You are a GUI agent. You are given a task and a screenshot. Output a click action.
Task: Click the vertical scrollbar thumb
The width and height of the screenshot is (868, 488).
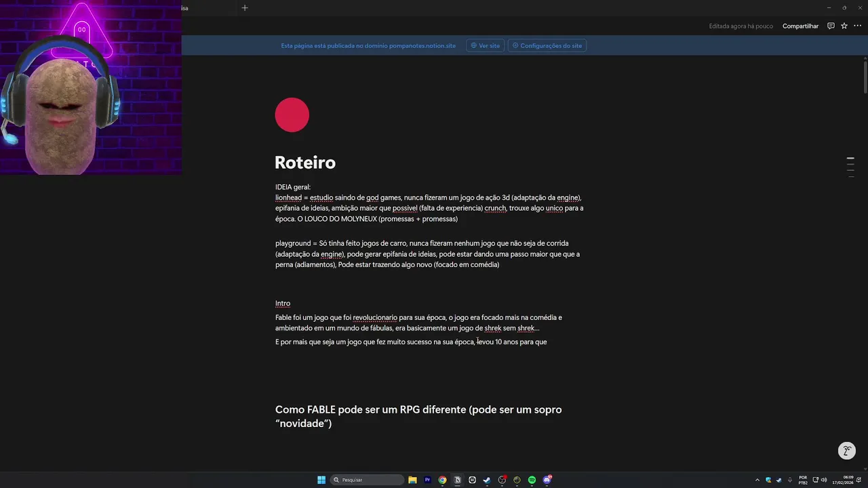point(865,77)
